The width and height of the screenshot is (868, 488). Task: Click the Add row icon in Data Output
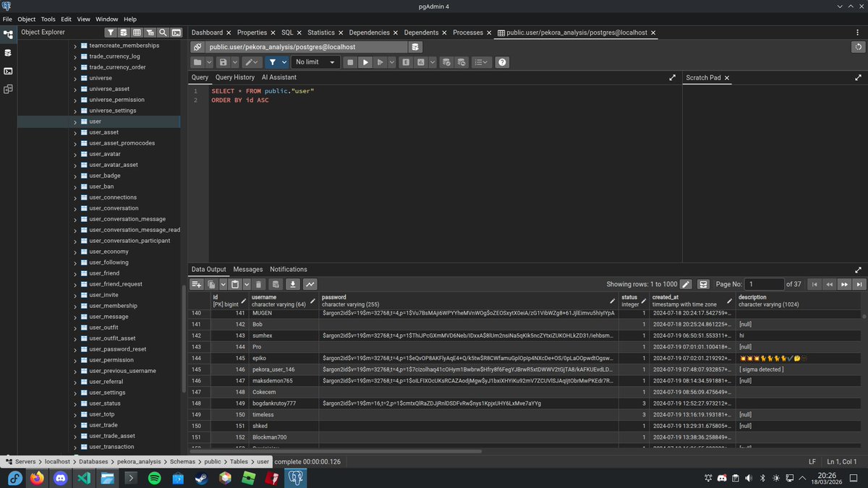pos(197,285)
